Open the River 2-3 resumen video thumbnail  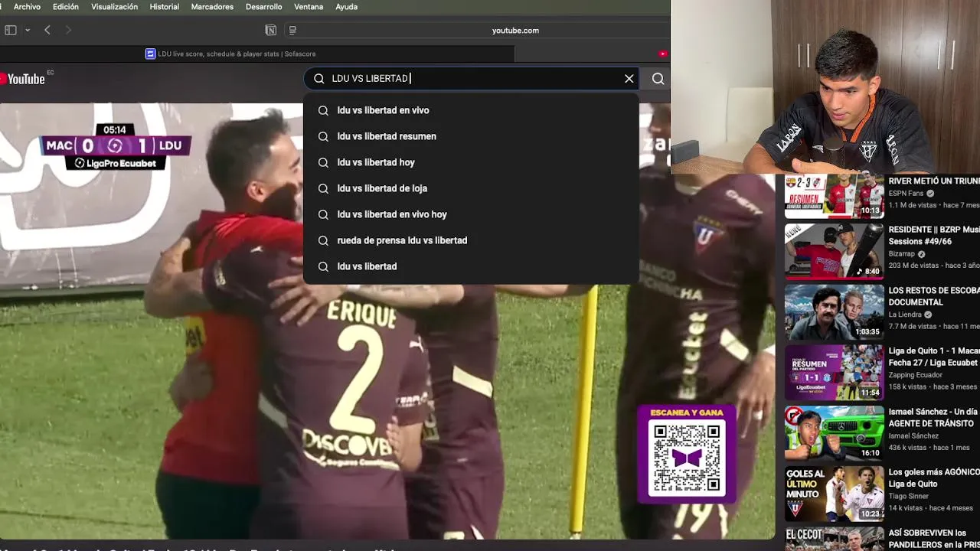pos(834,196)
